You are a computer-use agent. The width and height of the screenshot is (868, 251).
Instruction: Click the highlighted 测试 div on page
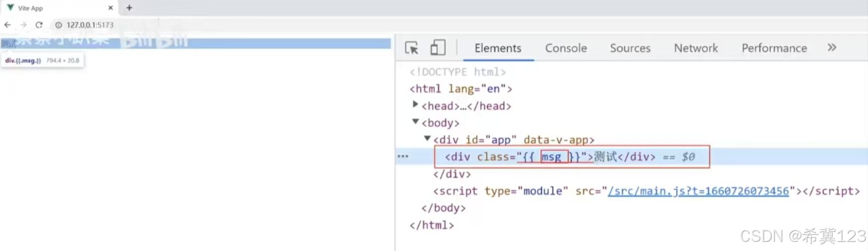[x=196, y=43]
